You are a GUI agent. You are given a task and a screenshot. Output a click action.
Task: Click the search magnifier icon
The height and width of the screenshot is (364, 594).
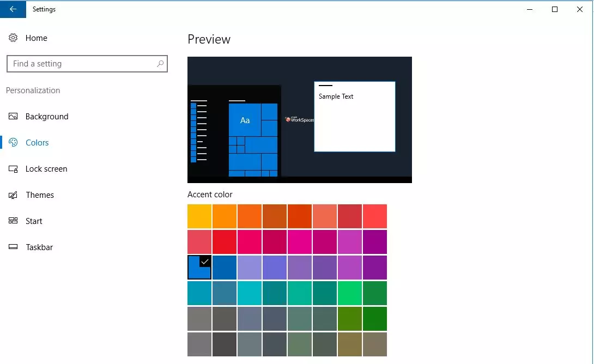pyautogui.click(x=160, y=64)
